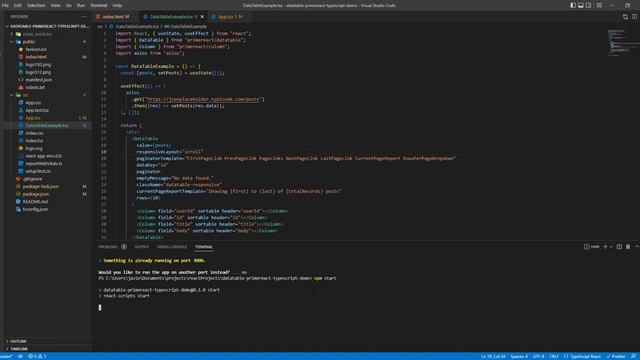Image resolution: width=640 pixels, height=360 pixels.
Task: Open App.test.tsx in the explorer
Action: tap(37, 110)
